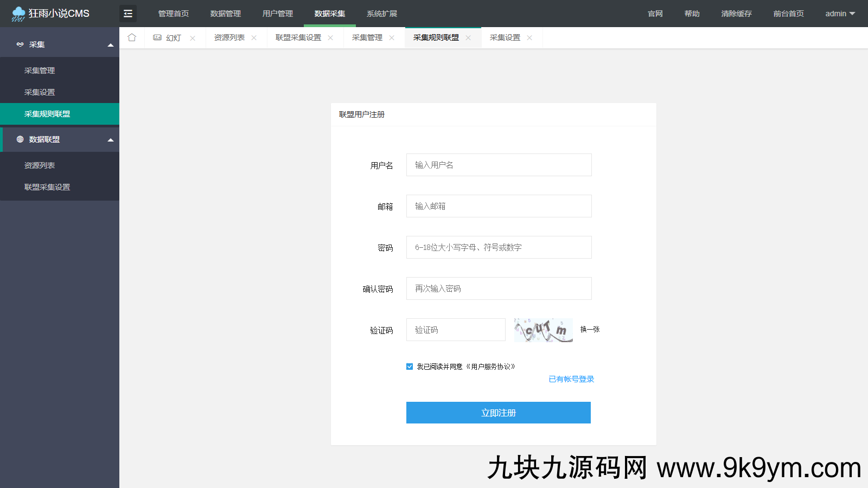The height and width of the screenshot is (488, 868).
Task: Close the 幻灯 tab
Action: (x=193, y=38)
